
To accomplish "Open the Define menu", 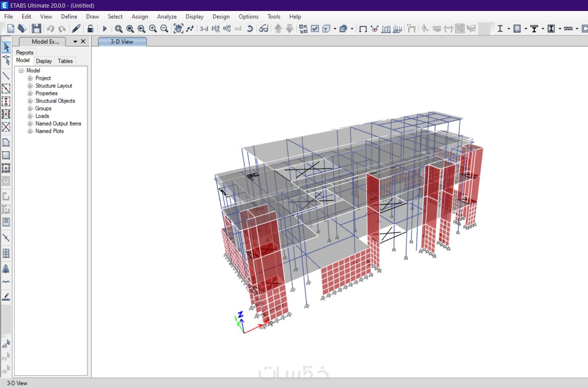I will click(69, 17).
